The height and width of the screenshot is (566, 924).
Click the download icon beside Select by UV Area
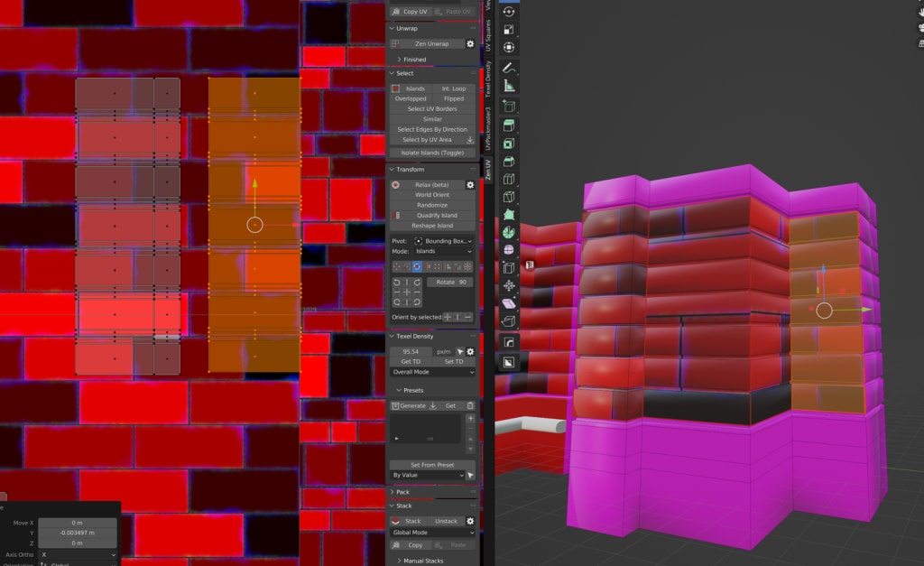(469, 140)
